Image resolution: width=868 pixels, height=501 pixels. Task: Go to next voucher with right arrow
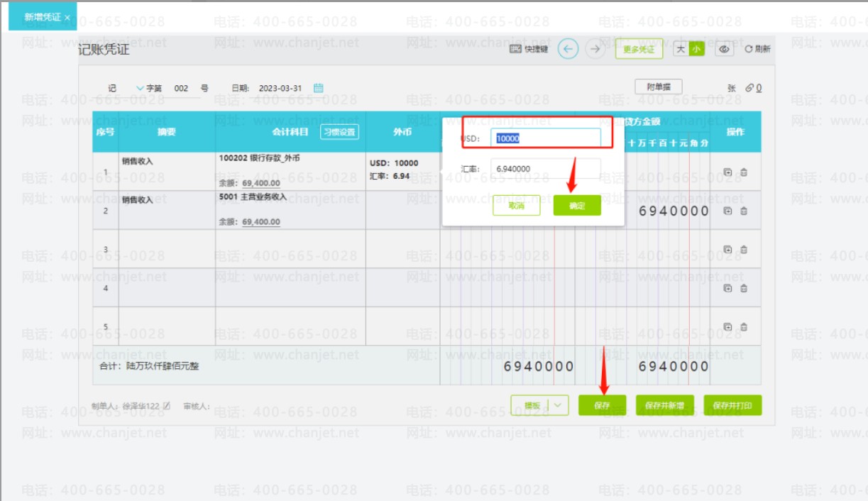click(595, 49)
